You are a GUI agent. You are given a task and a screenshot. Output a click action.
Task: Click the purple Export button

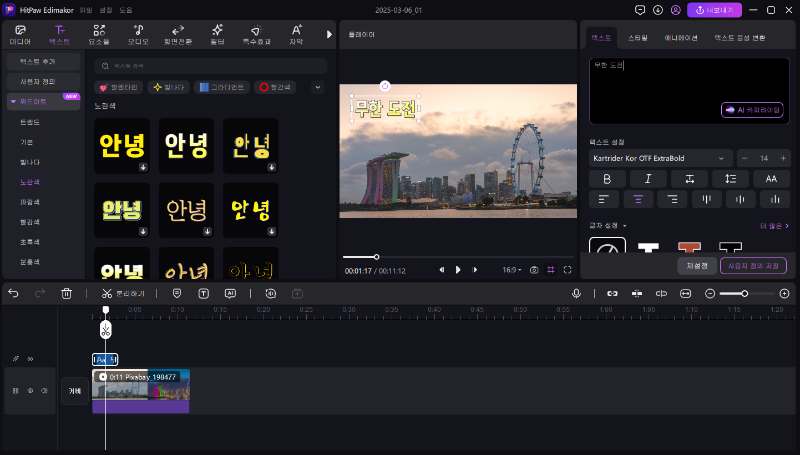pos(712,10)
